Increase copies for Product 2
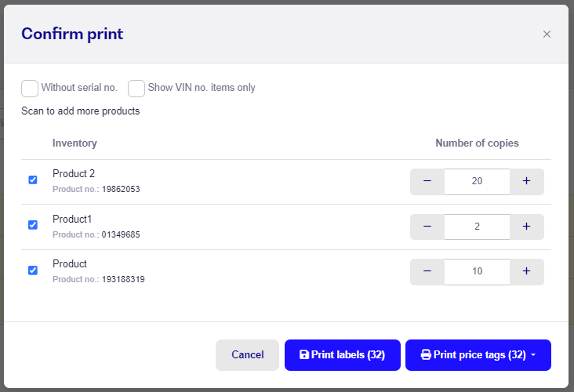 click(526, 182)
